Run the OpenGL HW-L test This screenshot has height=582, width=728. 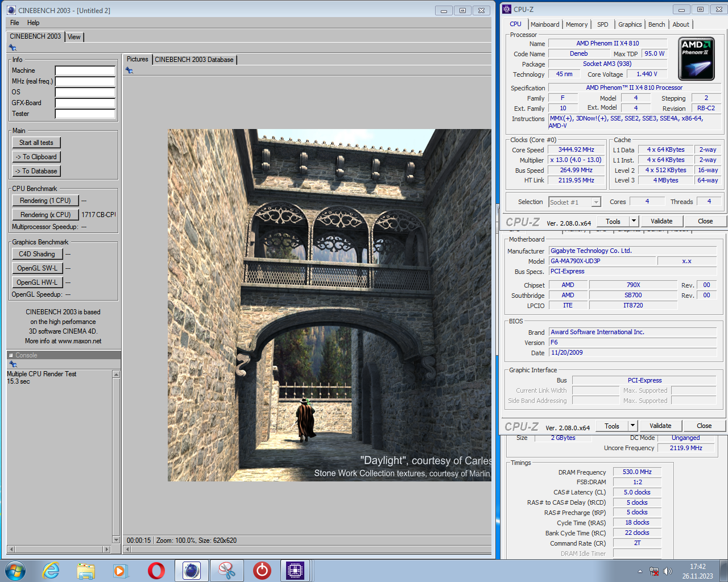[x=37, y=282]
